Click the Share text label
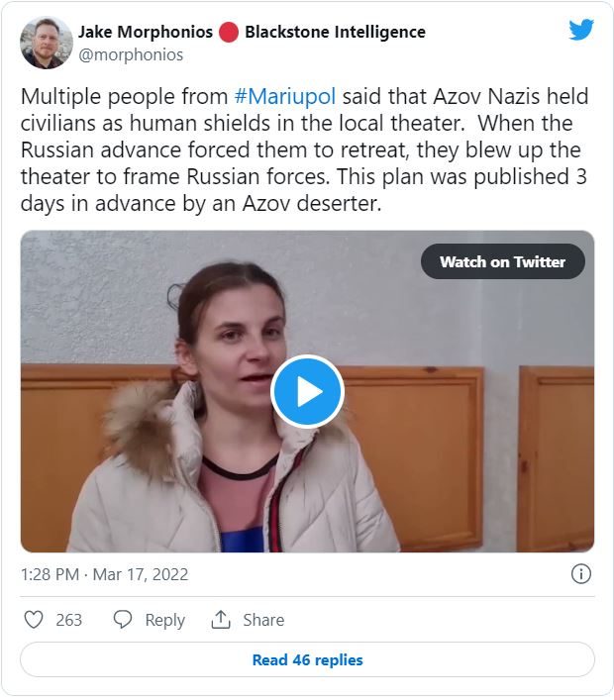The image size is (614, 700). (263, 620)
